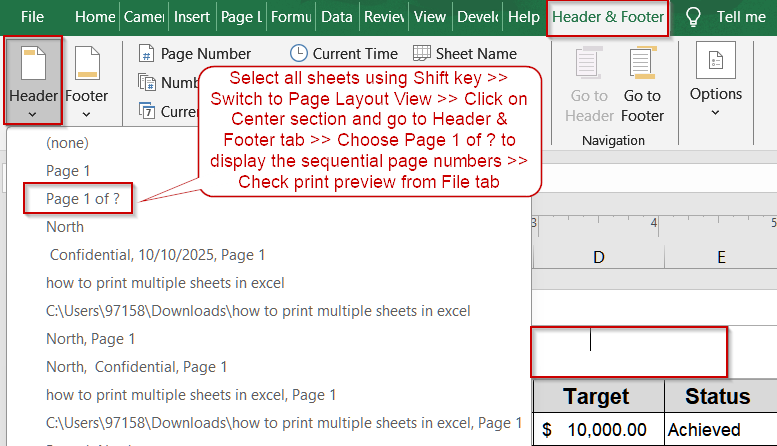Click the Number of Pages icon
This screenshot has height=446, width=777.
[147, 82]
